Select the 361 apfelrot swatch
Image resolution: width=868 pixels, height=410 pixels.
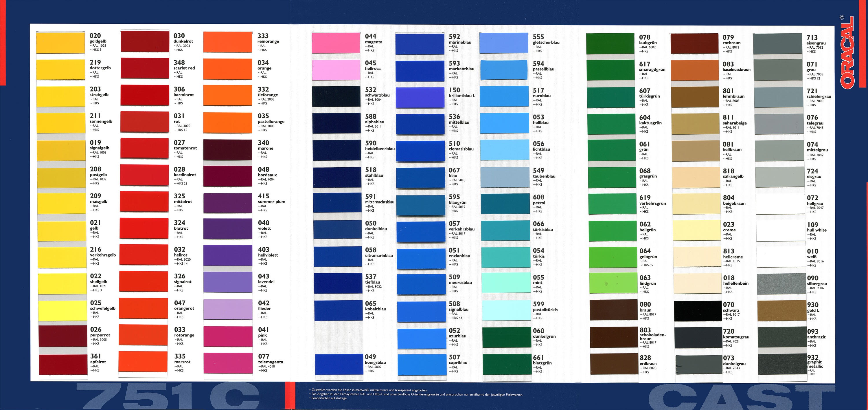pos(63,365)
